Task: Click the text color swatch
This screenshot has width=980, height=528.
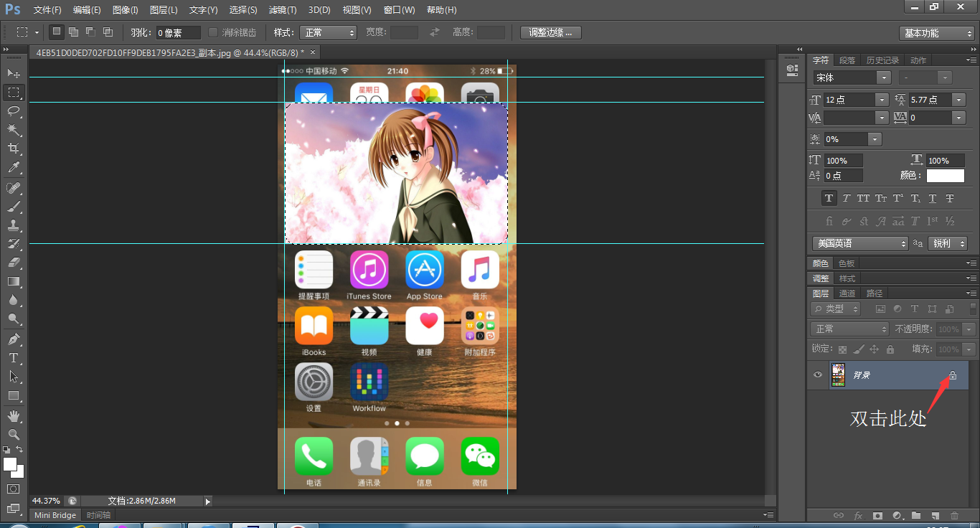Action: coord(945,175)
